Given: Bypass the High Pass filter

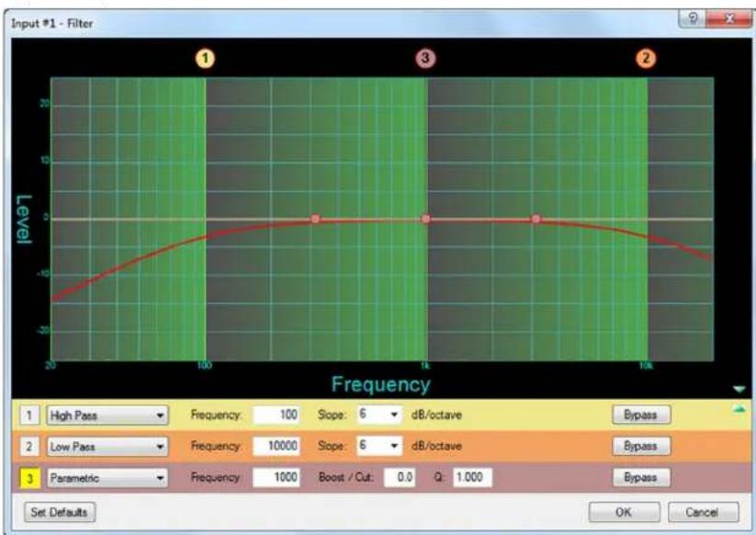Looking at the screenshot, I should click(641, 415).
